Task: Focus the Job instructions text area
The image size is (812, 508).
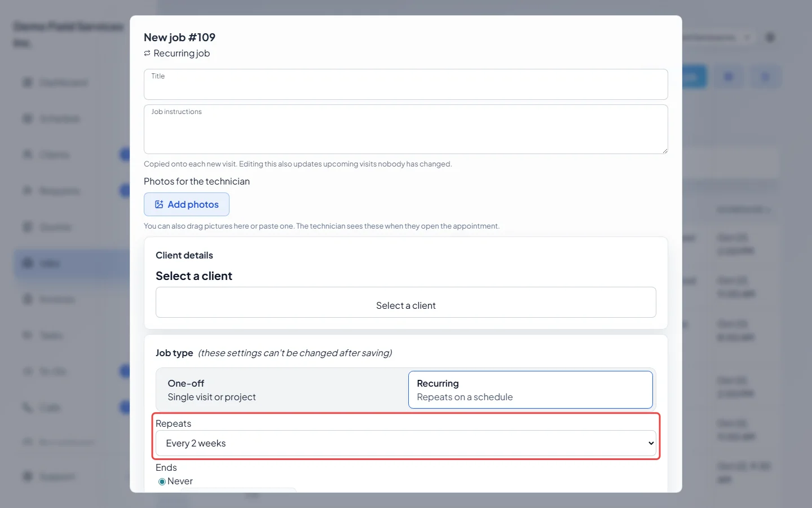Action: (405, 129)
